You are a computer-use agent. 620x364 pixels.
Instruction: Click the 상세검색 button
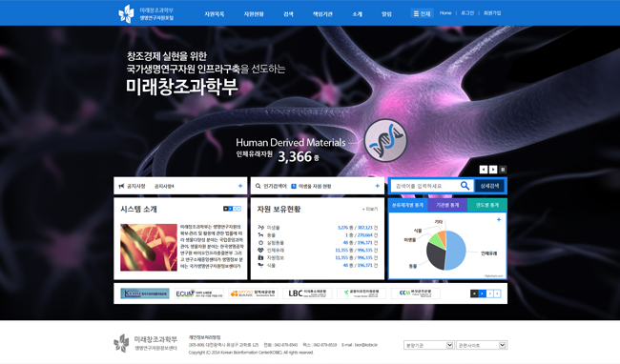489,186
